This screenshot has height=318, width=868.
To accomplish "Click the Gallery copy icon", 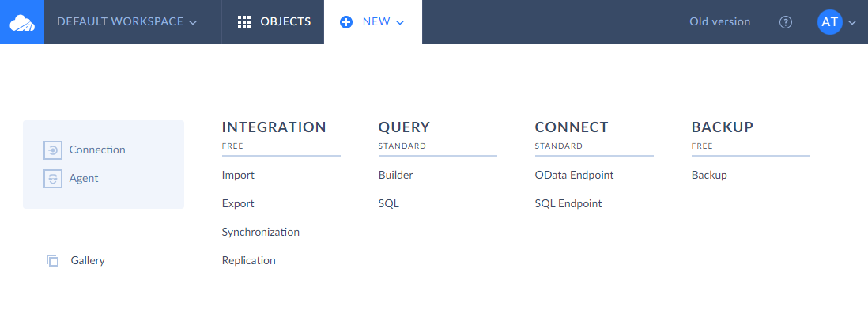I will (53, 260).
